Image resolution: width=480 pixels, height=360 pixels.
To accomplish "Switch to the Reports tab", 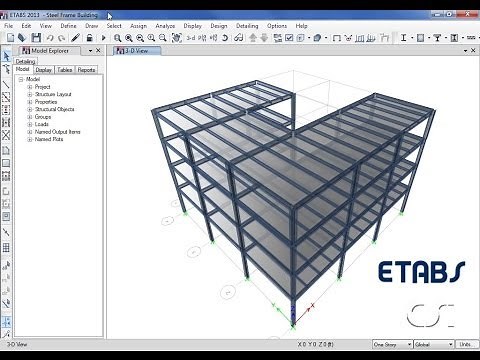I will click(x=86, y=70).
